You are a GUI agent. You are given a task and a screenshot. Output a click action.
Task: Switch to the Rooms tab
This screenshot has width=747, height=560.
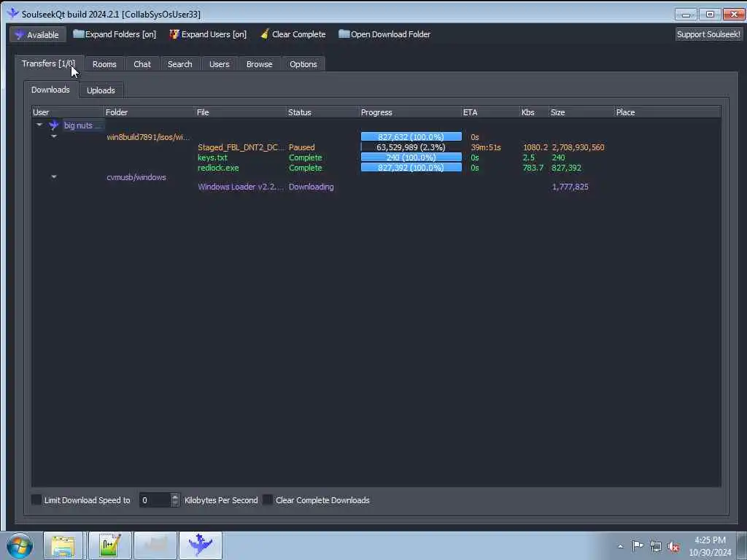point(104,64)
